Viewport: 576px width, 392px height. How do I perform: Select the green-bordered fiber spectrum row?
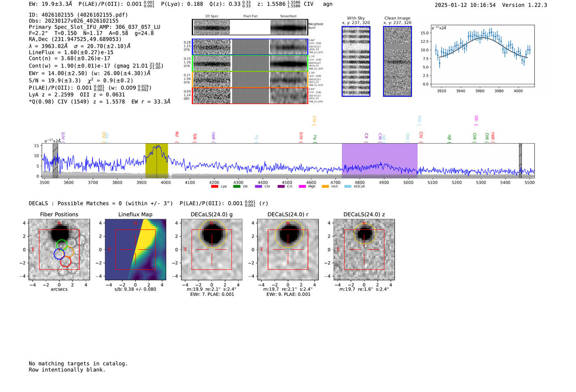pyautogui.click(x=250, y=63)
